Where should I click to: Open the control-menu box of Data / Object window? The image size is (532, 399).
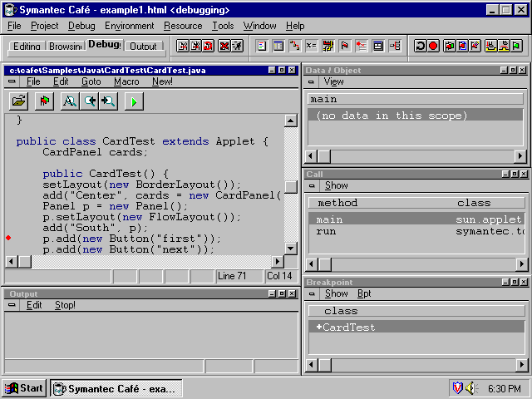click(x=311, y=81)
